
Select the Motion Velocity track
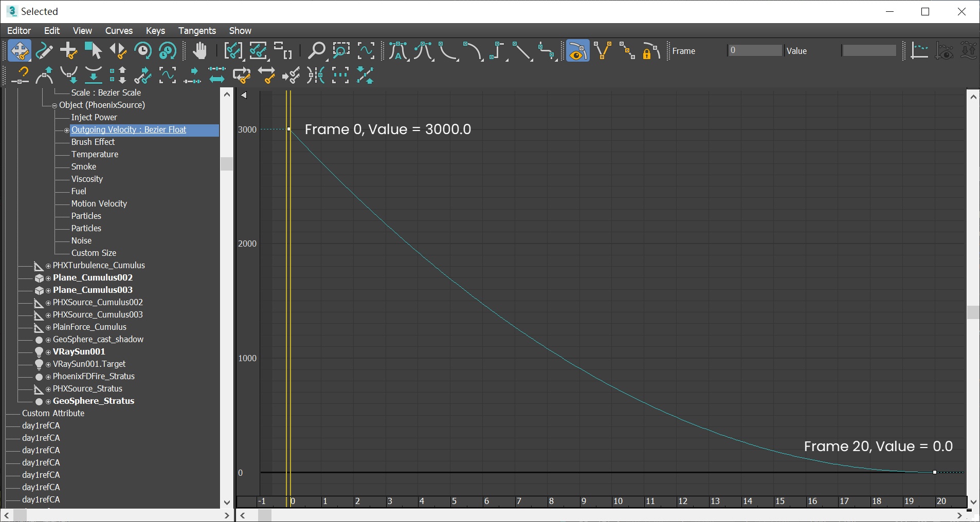tap(99, 203)
